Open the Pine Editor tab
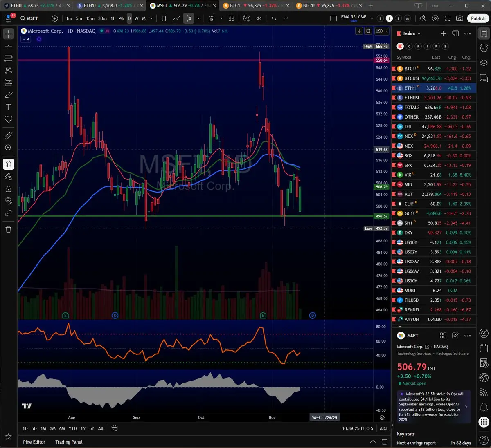Image resolution: width=491 pixels, height=448 pixels. click(x=34, y=442)
